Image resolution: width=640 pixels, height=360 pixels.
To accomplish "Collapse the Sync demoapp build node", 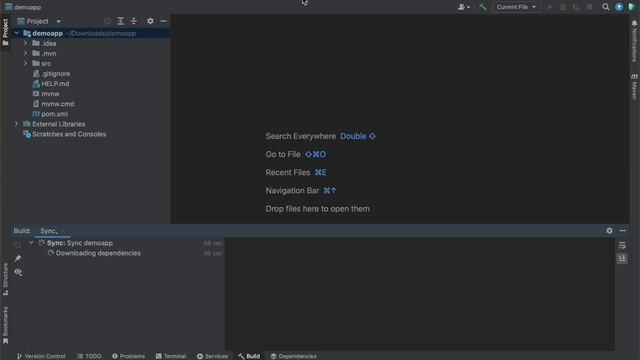I will click(31, 243).
